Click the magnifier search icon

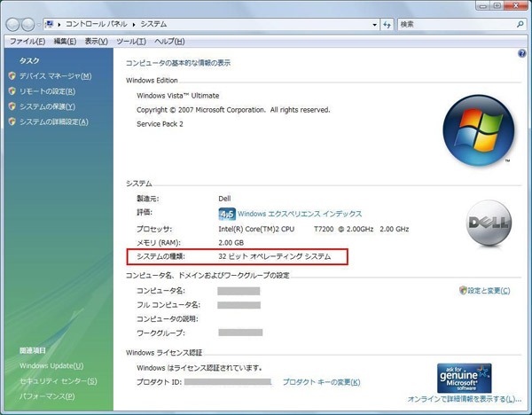pyautogui.click(x=520, y=25)
